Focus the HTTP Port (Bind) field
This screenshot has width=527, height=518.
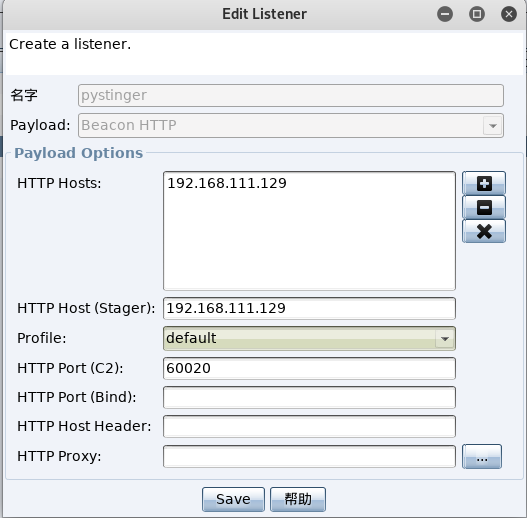point(309,397)
